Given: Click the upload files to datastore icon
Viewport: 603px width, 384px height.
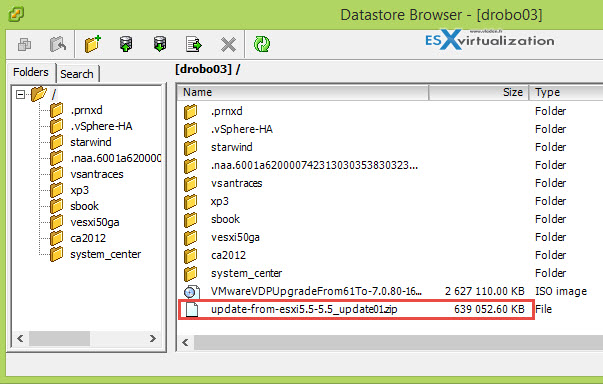Looking at the screenshot, I should coord(126,44).
